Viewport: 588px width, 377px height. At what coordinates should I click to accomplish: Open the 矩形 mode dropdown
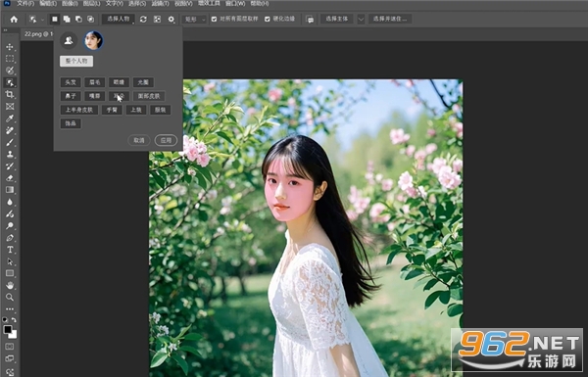pos(195,20)
